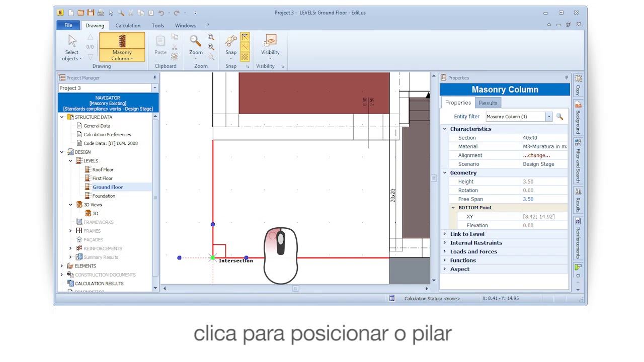
Task: Open the Results side panel tab
Action: pyautogui.click(x=578, y=201)
